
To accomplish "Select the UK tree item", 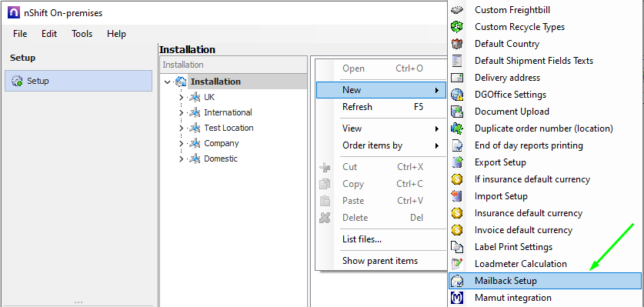I will (x=209, y=98).
